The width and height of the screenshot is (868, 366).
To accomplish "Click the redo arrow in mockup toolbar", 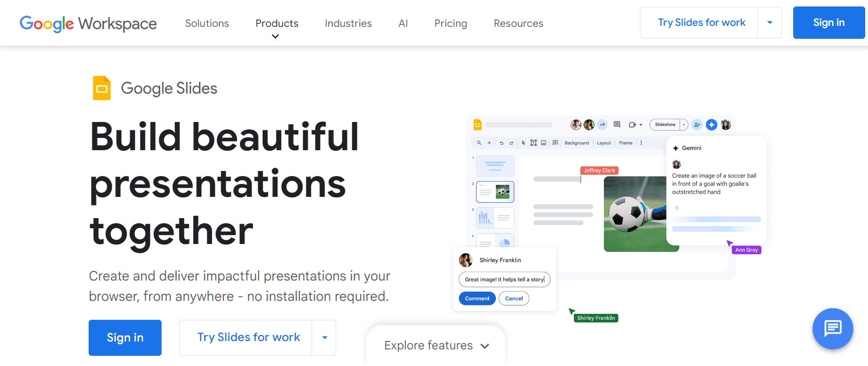I will (511, 143).
